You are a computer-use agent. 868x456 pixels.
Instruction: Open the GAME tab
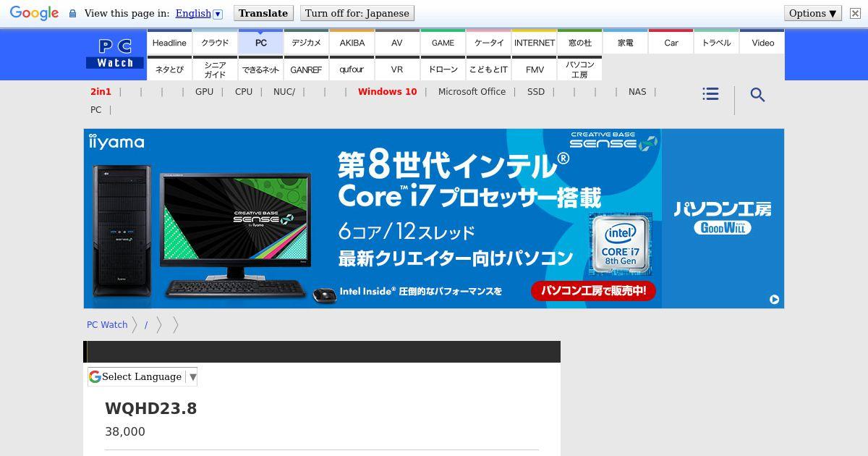[x=443, y=43]
